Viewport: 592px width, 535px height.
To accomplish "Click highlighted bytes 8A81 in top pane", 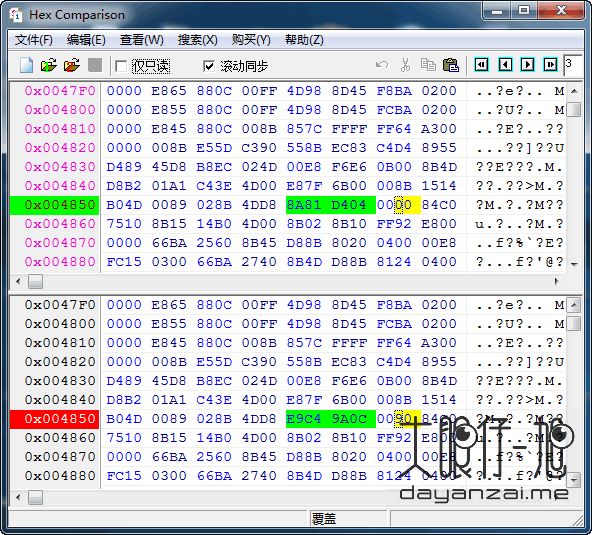I will 304,205.
